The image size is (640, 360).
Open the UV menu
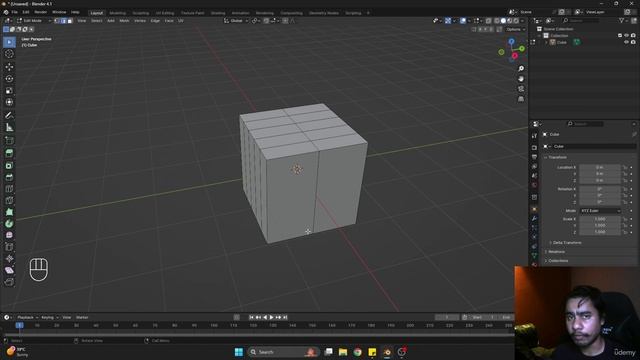point(181,20)
